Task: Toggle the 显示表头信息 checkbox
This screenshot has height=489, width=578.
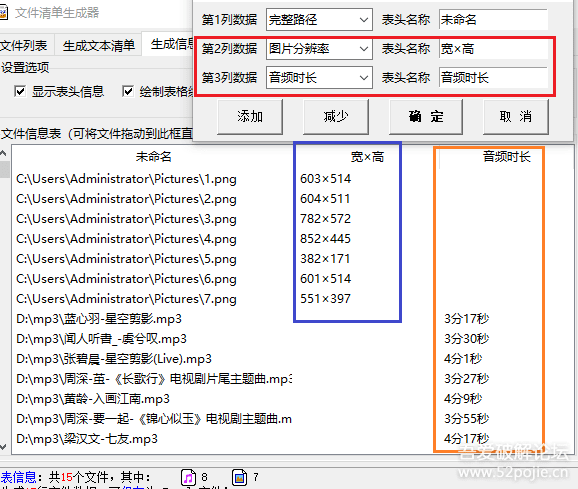Action: (20, 91)
